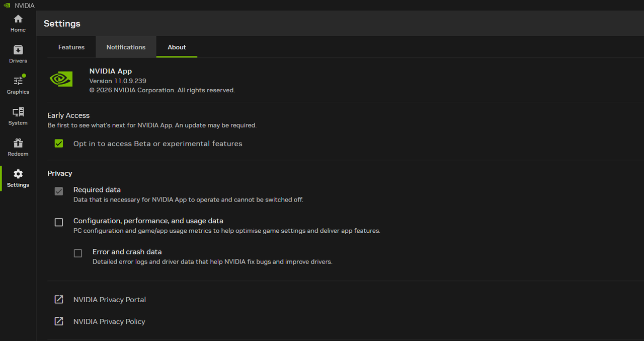The height and width of the screenshot is (341, 644).
Task: Click external-link icon beside NVIDIA Privacy Portal
Action: [59, 300]
